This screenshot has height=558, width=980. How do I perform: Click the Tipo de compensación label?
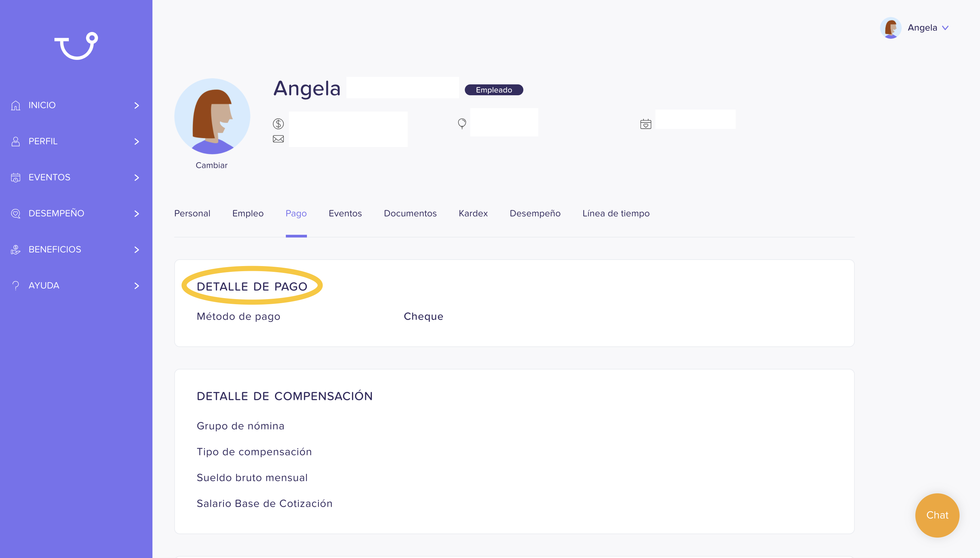point(254,452)
